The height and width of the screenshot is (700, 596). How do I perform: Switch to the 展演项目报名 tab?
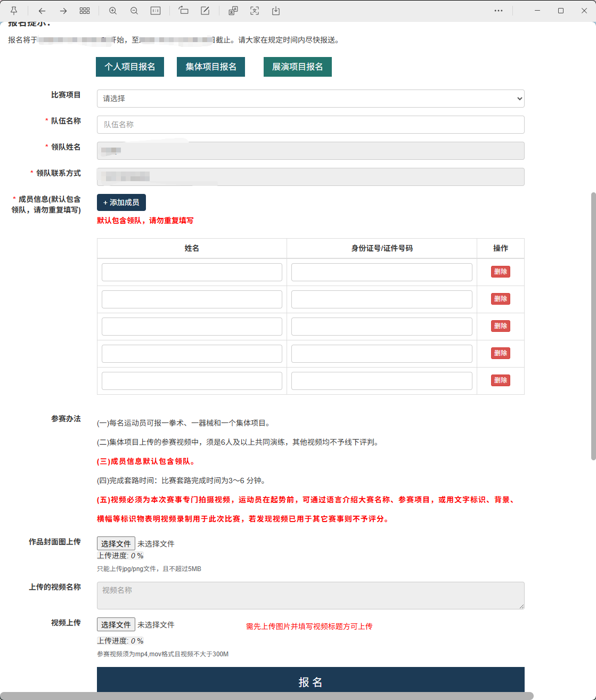point(297,67)
